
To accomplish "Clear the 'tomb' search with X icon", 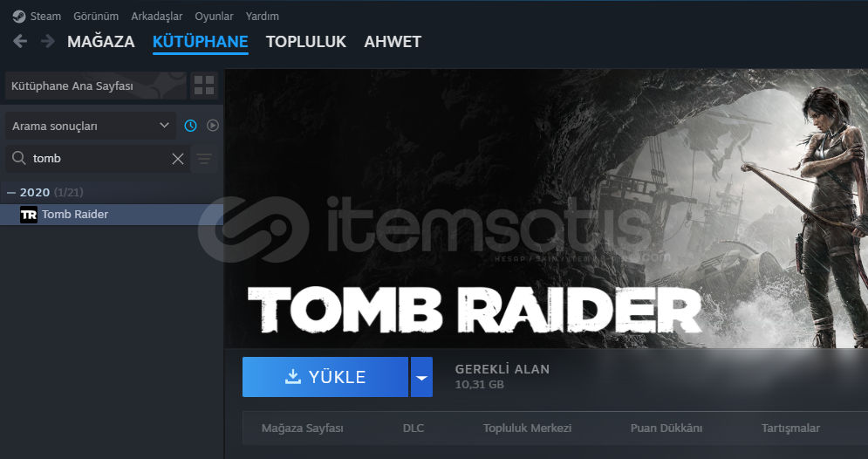I will (178, 159).
